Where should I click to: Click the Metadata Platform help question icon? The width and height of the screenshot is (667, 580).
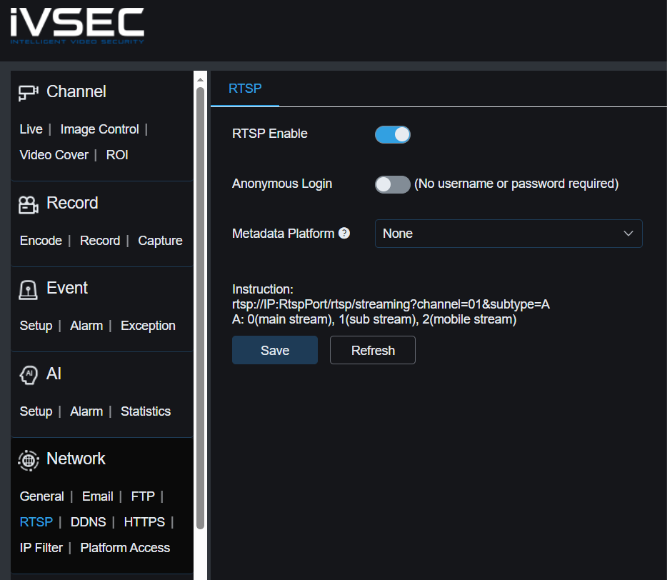[344, 233]
